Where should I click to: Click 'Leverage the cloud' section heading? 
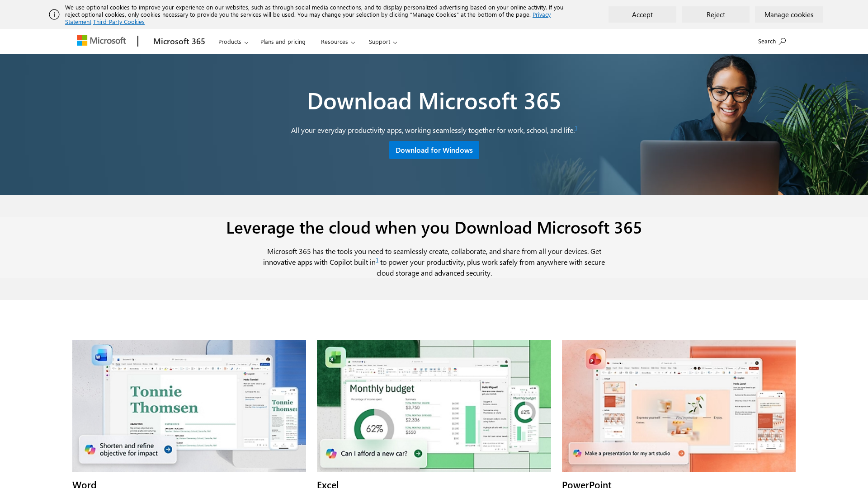coord(434,227)
